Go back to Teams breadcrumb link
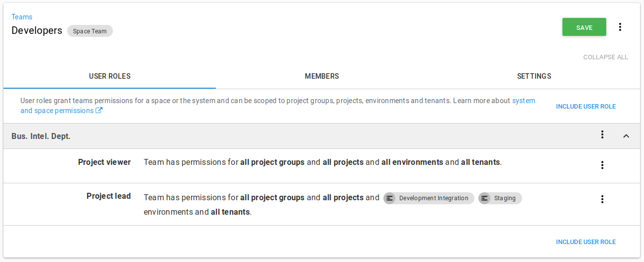644x262 pixels. (x=22, y=17)
